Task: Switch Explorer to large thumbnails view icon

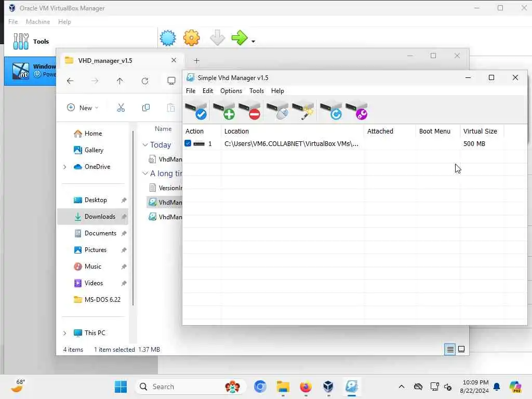Action: click(461, 349)
